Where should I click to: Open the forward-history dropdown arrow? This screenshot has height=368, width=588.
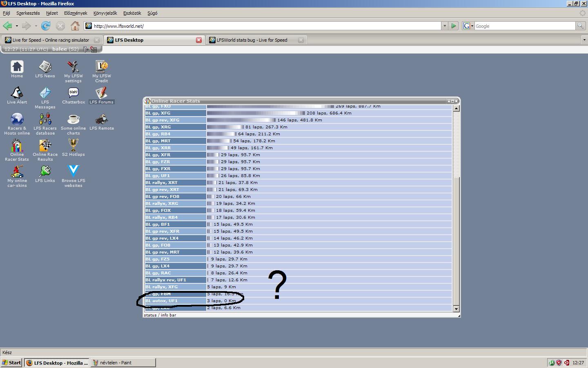[x=36, y=26]
